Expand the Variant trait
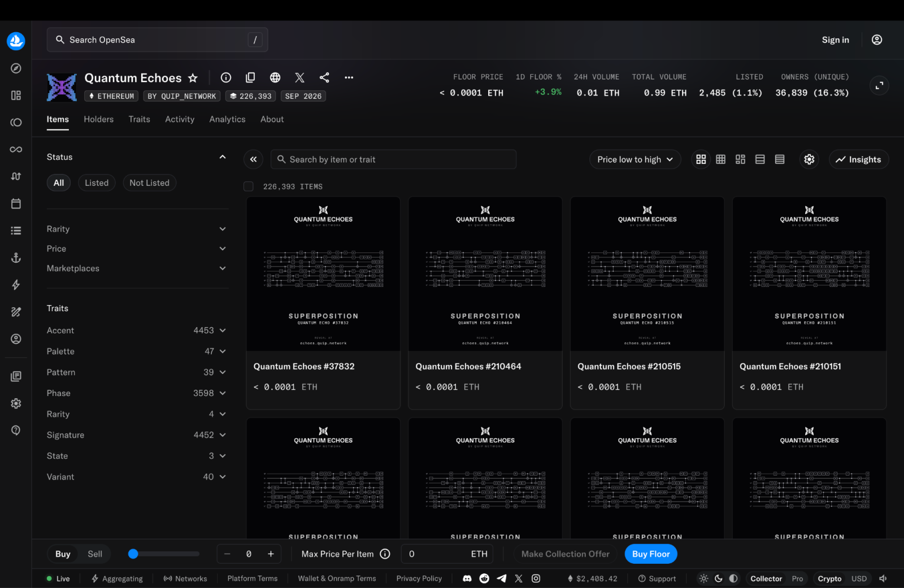 [x=136, y=477]
